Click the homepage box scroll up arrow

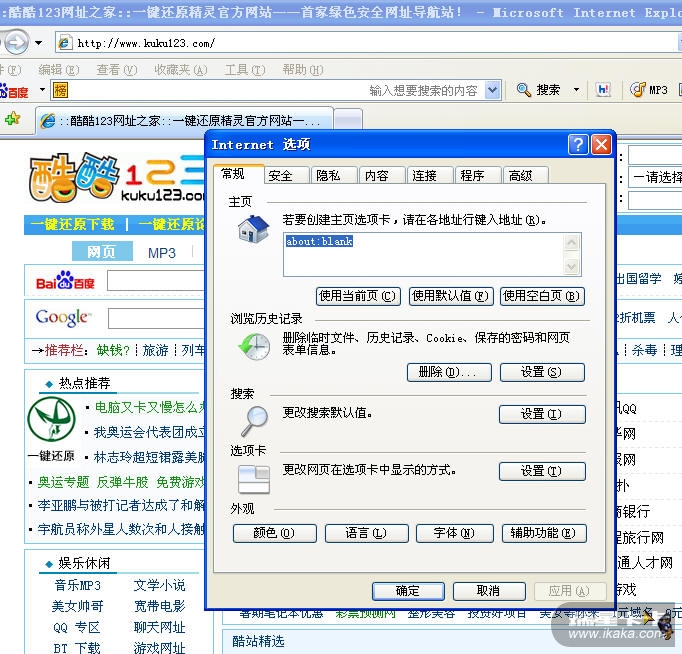click(572, 243)
